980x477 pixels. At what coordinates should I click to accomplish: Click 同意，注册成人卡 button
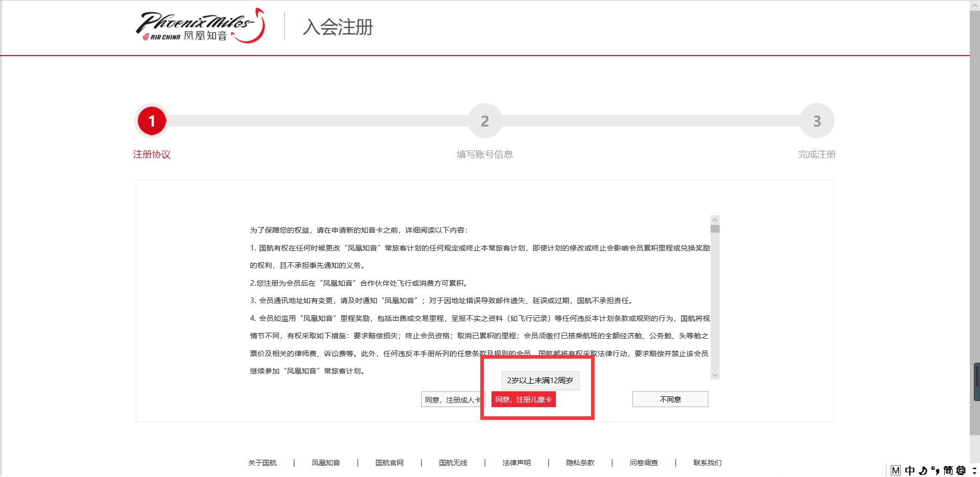coord(453,399)
